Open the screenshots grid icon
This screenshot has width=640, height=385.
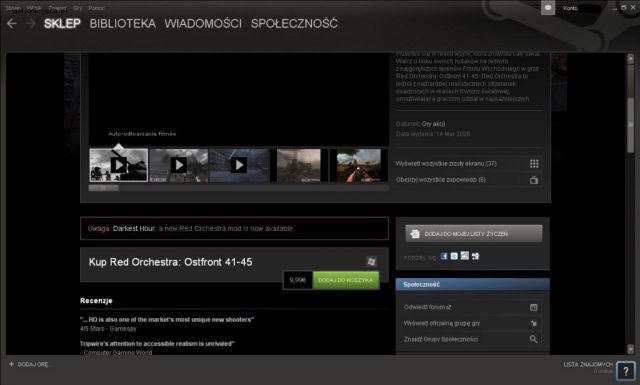(534, 164)
